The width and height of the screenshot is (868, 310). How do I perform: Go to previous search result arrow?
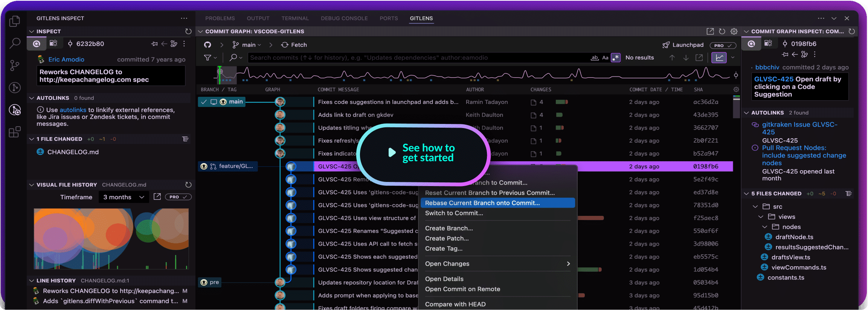click(672, 58)
